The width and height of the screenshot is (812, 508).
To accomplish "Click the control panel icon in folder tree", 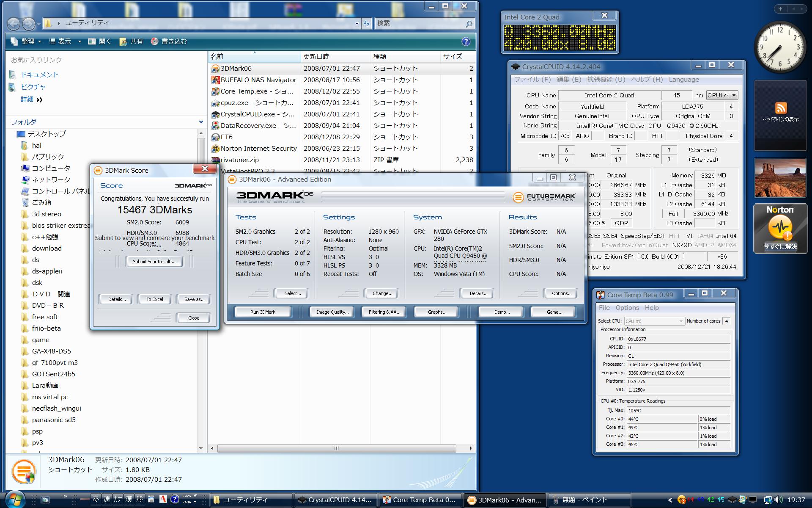I will click(x=25, y=191).
